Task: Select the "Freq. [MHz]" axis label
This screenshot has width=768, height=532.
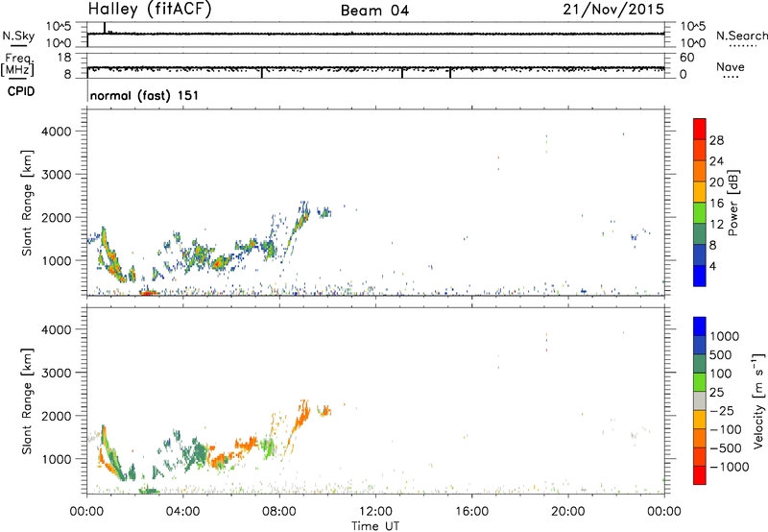Action: [x=18, y=65]
